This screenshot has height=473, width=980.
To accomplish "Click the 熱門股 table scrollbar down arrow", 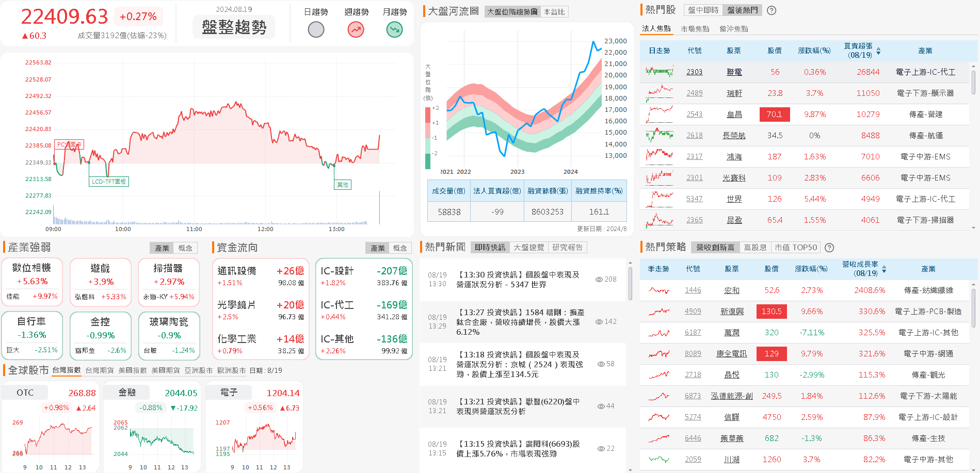I will coord(973,228).
